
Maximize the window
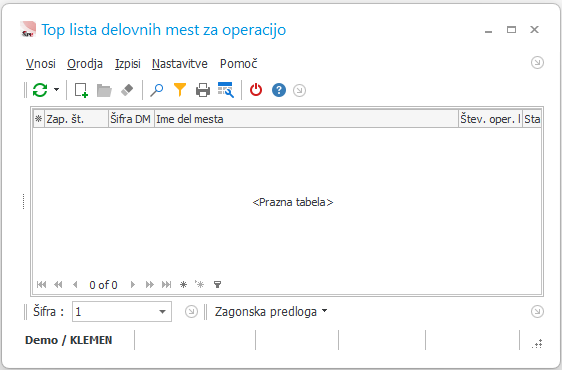pyautogui.click(x=511, y=29)
